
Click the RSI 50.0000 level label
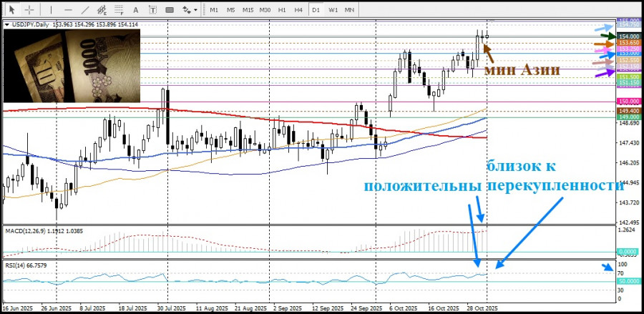pyautogui.click(x=629, y=281)
